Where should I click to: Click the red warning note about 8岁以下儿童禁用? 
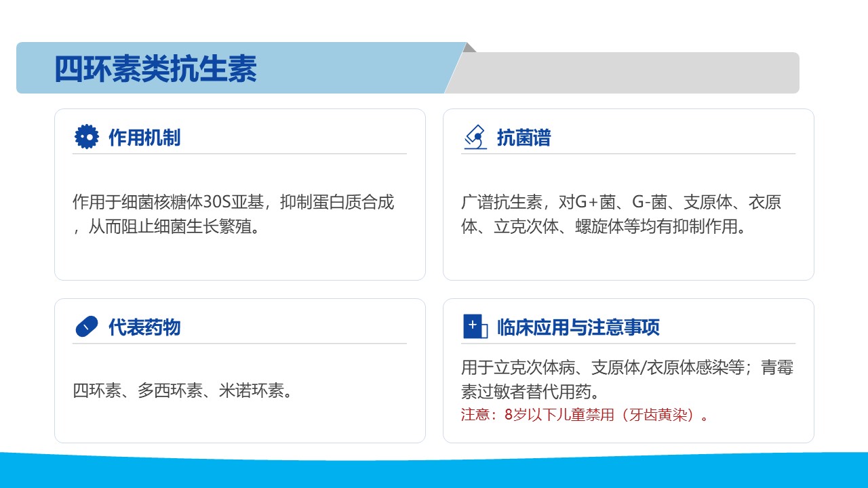(586, 415)
